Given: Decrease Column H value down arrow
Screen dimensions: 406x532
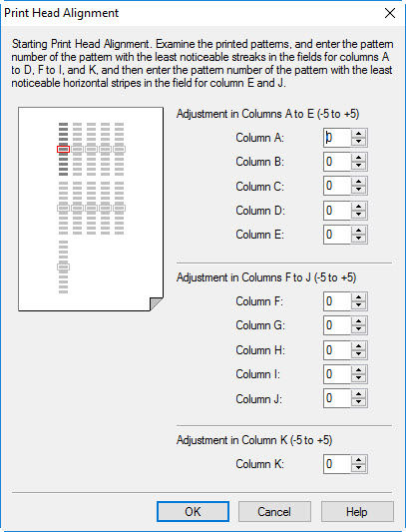Looking at the screenshot, I should pyautogui.click(x=358, y=354).
